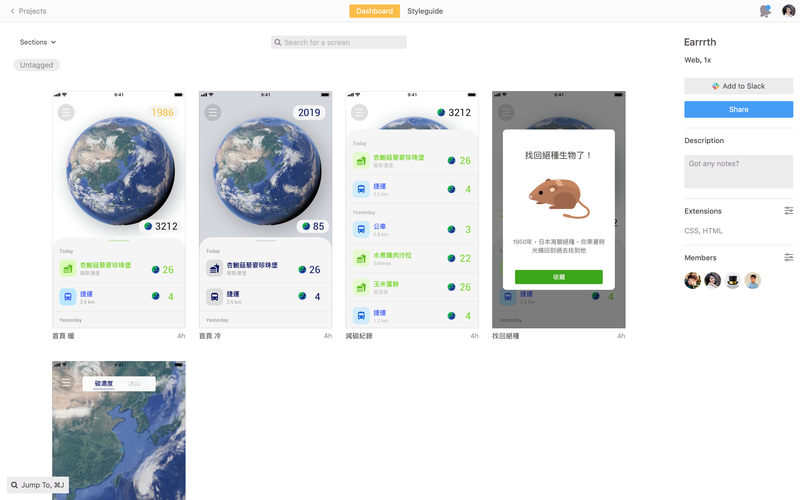This screenshot has width=800, height=500.
Task: Click the first member avatar
Action: click(x=692, y=281)
